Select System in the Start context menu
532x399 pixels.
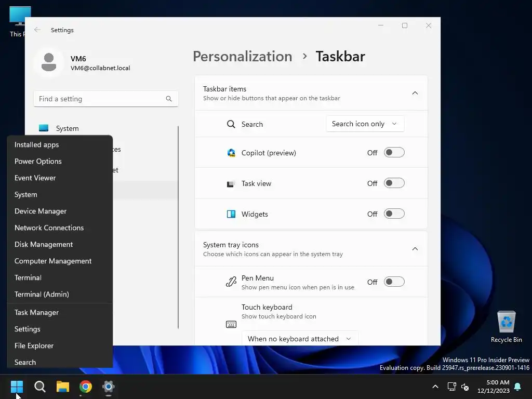point(60,194)
